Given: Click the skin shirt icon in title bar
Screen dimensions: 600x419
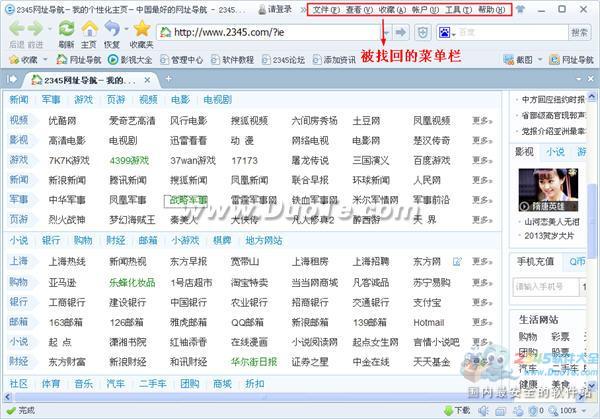Looking at the screenshot, I should pyautogui.click(x=520, y=9).
